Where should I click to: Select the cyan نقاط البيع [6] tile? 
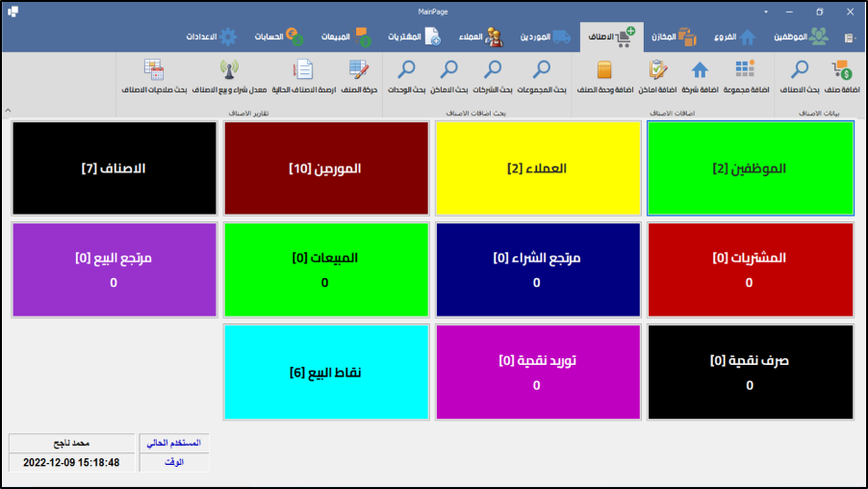325,372
